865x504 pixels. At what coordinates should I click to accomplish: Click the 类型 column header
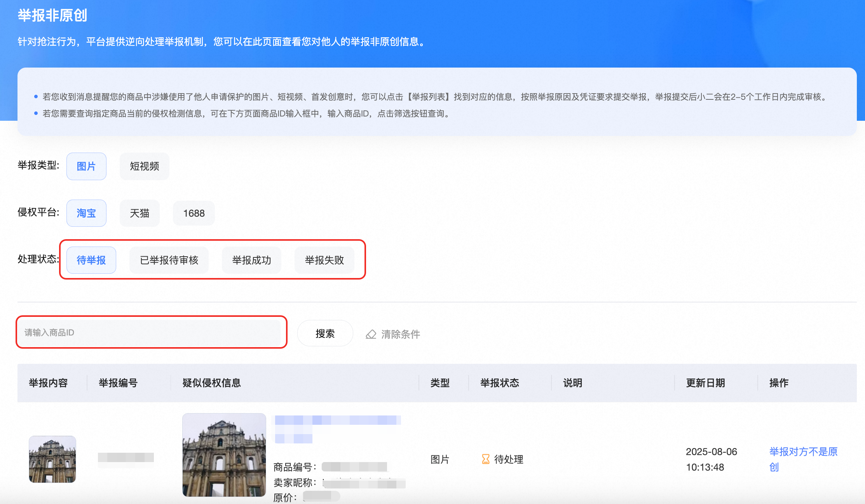coord(440,383)
